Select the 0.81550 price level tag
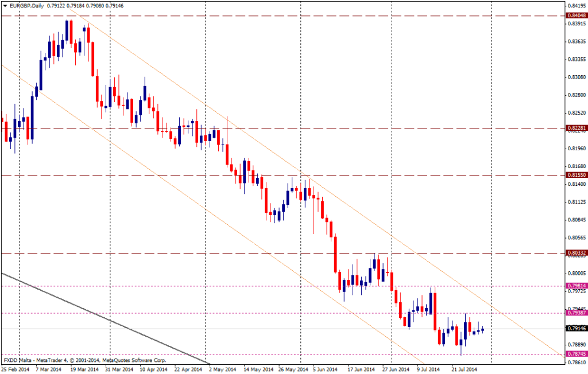Image resolution: width=588 pixels, height=374 pixels. (576, 174)
